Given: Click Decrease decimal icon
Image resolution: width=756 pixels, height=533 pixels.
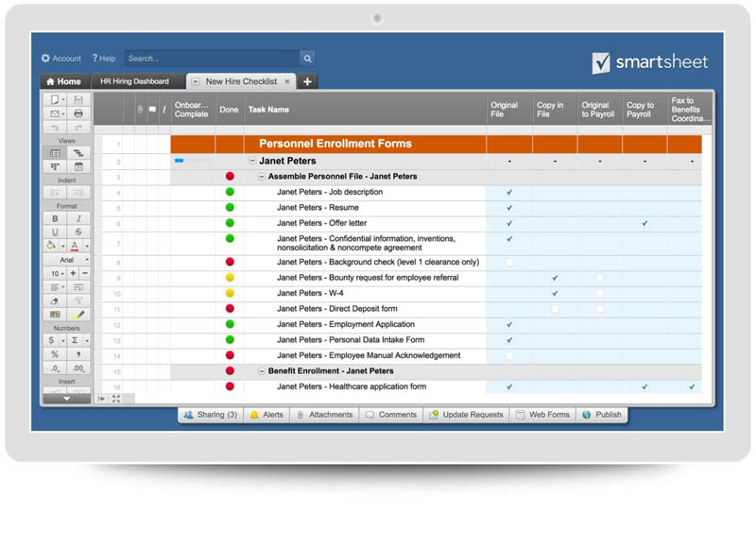Looking at the screenshot, I should [55, 368].
